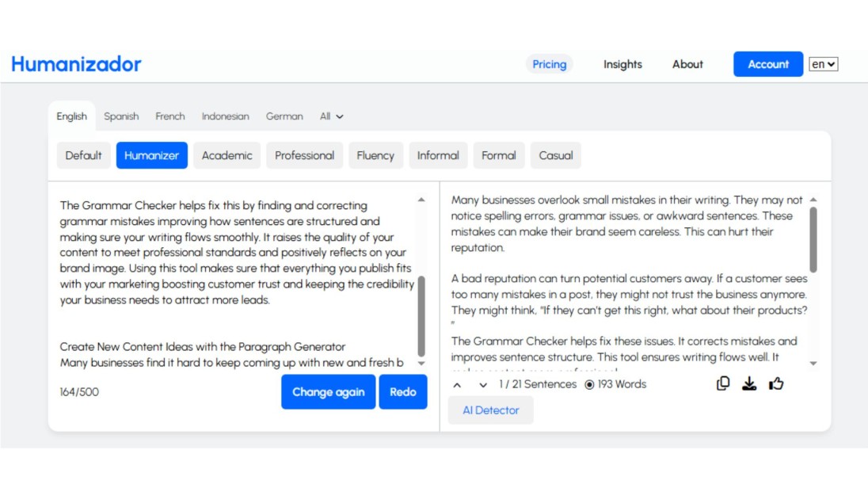Viewport: 868px width, 488px height.
Task: Download the output text
Action: coord(749,383)
